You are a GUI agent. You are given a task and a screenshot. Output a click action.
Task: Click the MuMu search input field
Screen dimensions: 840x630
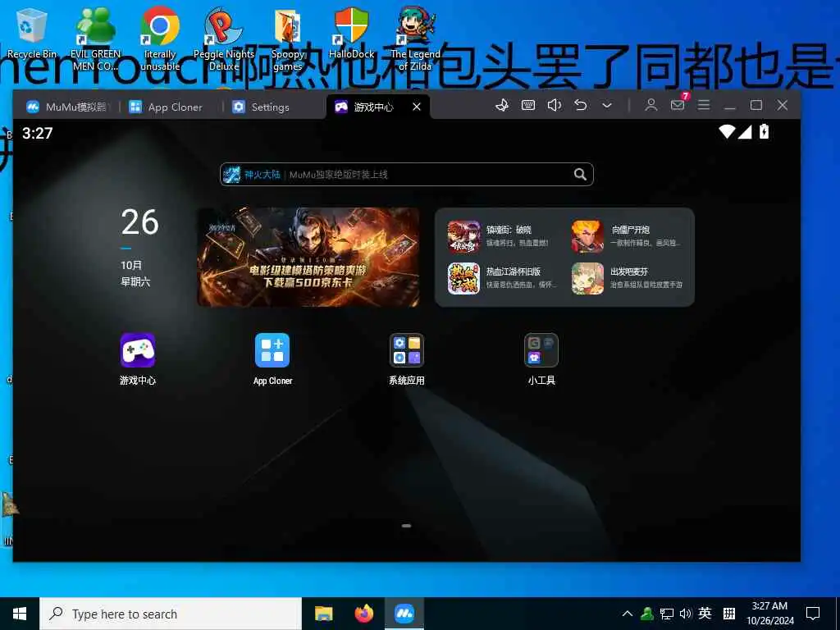(406, 174)
